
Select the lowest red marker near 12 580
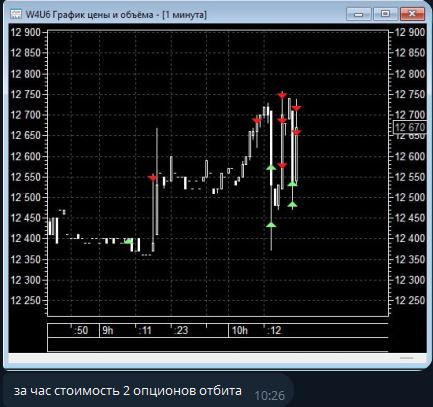coord(282,166)
